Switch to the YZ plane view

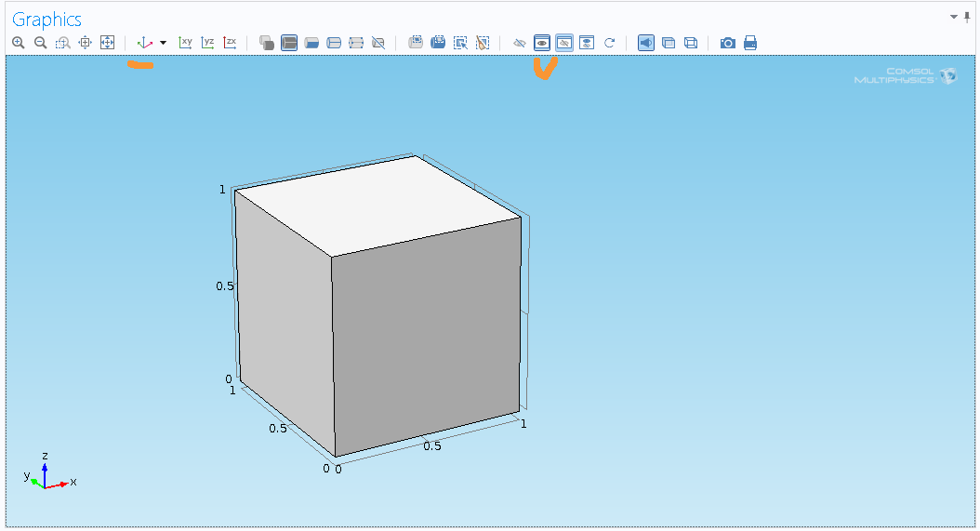tap(207, 43)
